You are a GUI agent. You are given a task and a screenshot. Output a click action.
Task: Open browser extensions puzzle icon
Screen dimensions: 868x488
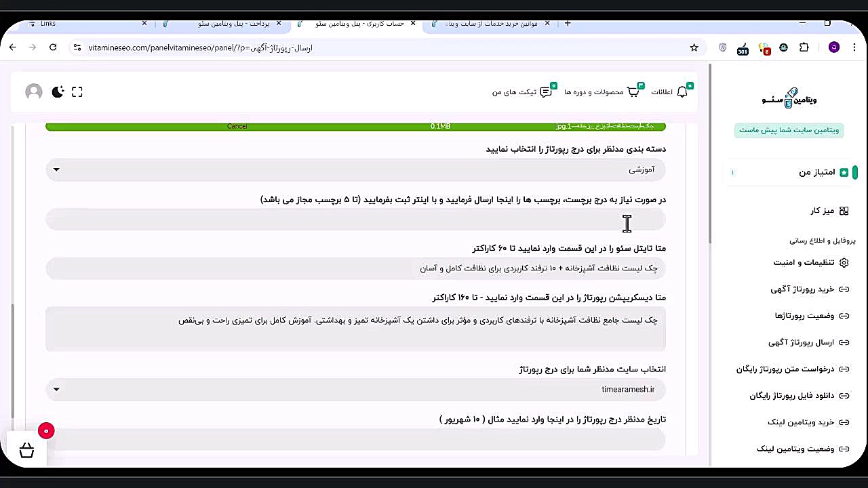804,47
